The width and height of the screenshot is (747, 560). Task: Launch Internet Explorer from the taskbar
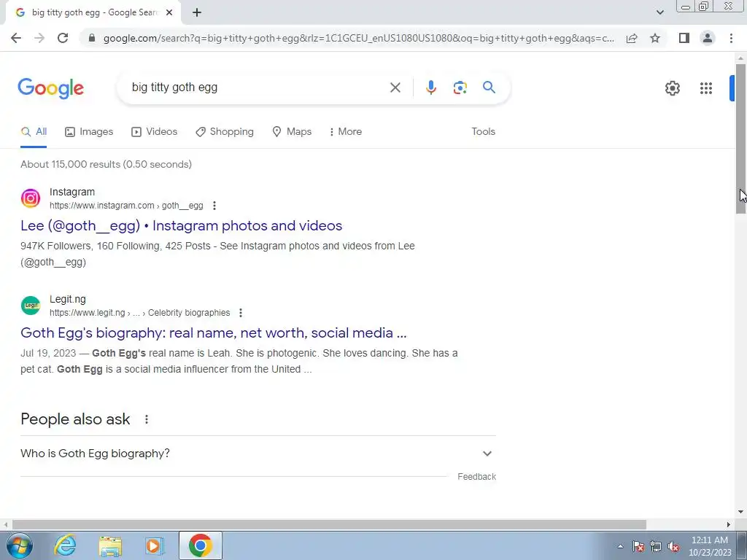tap(65, 545)
